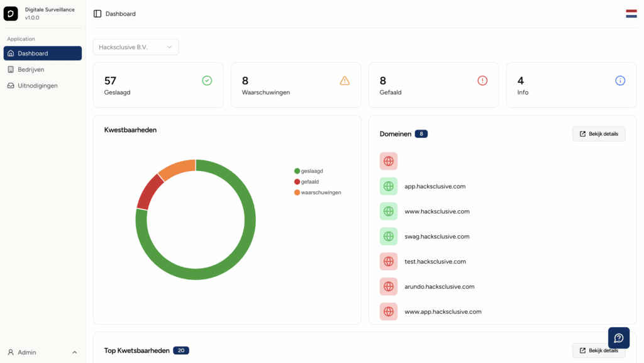Screen dimensions: 644x363
Task: Click the orange warning triangle icon
Action: pyautogui.click(x=345, y=81)
